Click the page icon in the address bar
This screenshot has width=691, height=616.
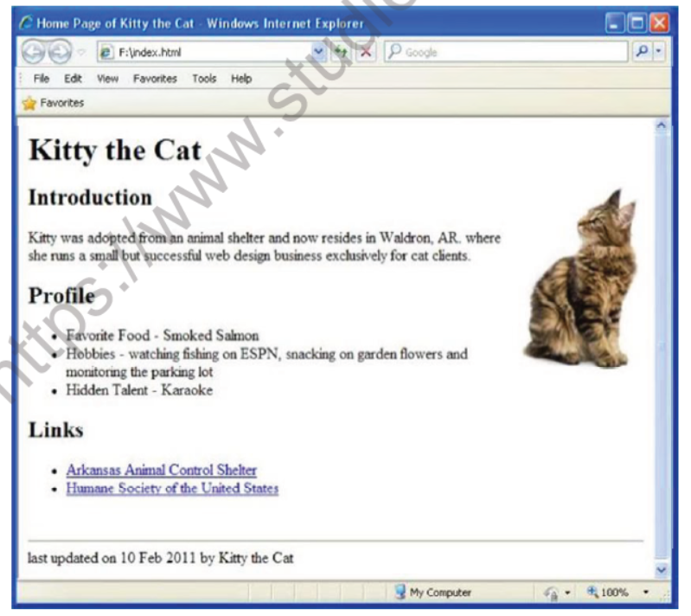[x=106, y=53]
